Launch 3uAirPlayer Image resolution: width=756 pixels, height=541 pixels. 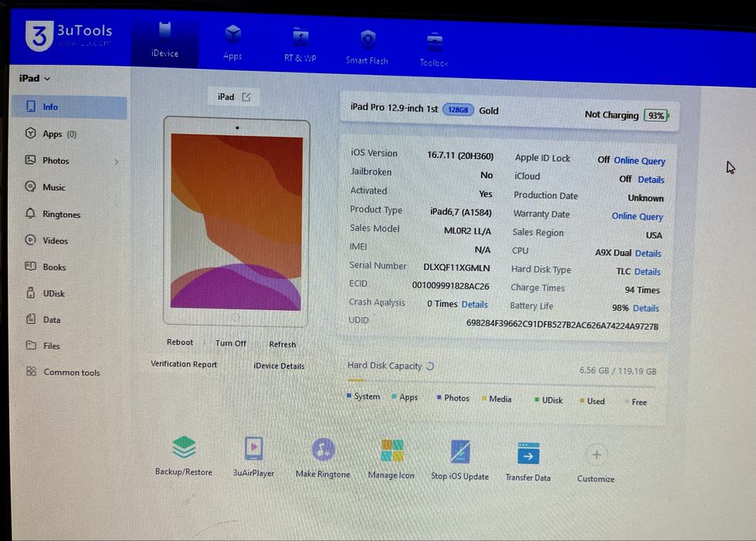[253, 457]
